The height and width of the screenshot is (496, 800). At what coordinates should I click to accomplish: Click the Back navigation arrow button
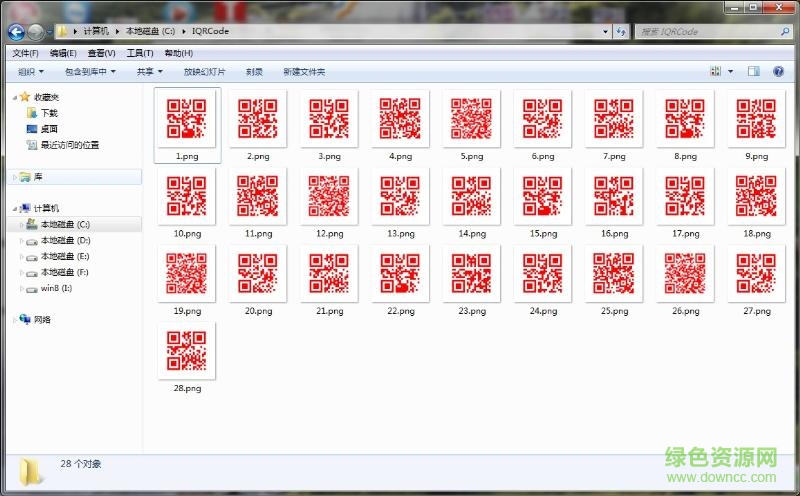(16, 32)
